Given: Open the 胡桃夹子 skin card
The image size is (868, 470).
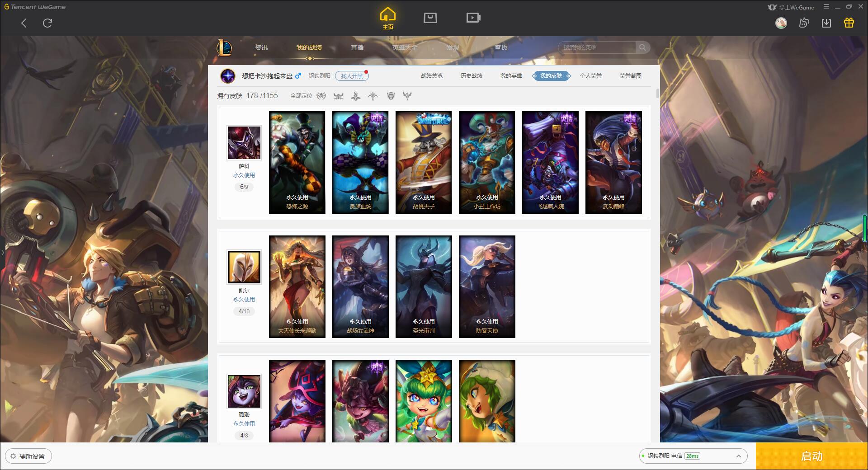Looking at the screenshot, I should pyautogui.click(x=424, y=163).
